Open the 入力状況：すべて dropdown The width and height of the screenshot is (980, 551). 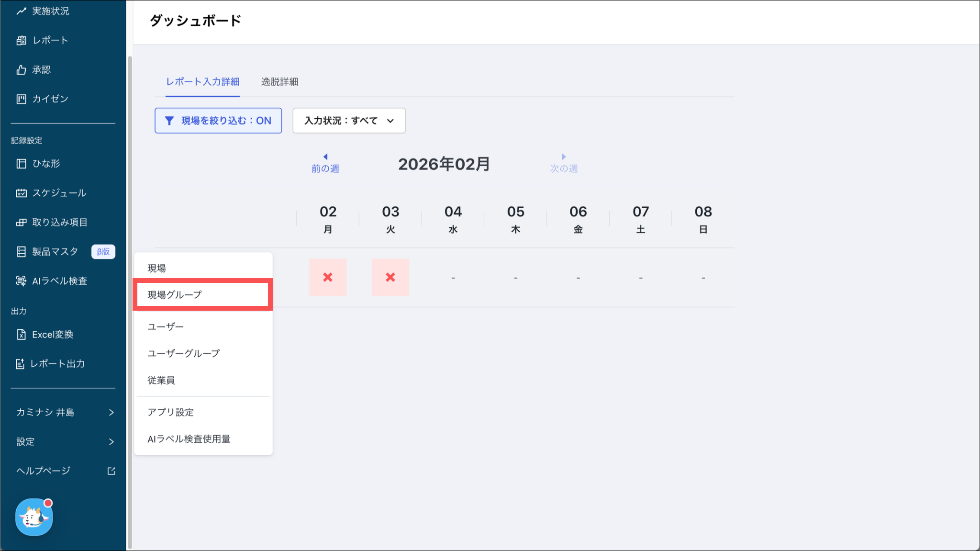pos(349,121)
